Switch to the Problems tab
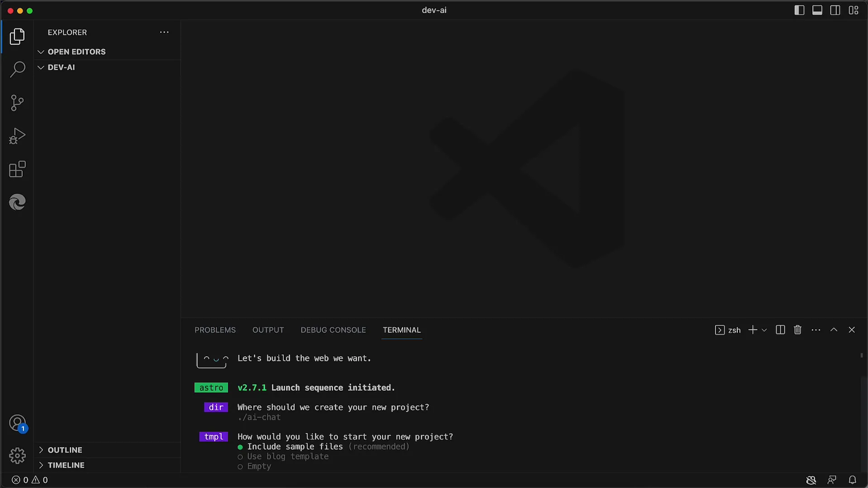This screenshot has width=868, height=488. click(x=215, y=330)
